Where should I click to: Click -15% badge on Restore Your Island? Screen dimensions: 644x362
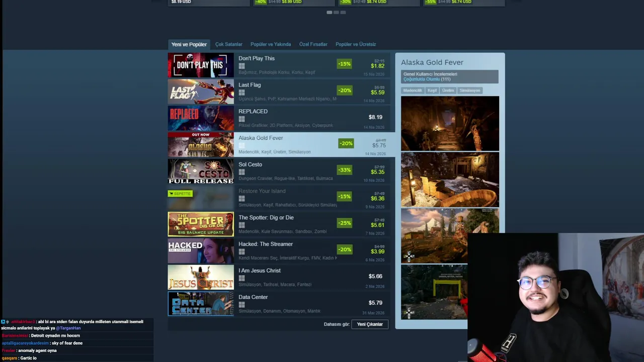[344, 197]
